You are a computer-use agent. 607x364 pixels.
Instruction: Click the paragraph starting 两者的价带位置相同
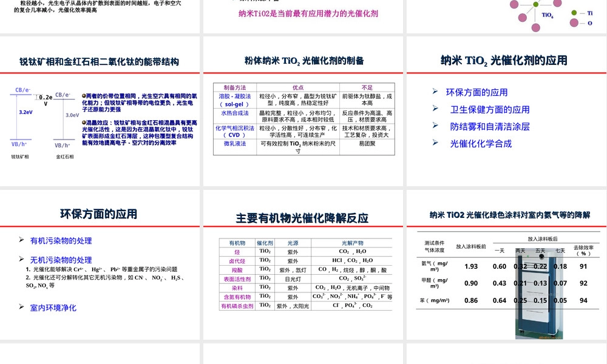tap(140, 103)
